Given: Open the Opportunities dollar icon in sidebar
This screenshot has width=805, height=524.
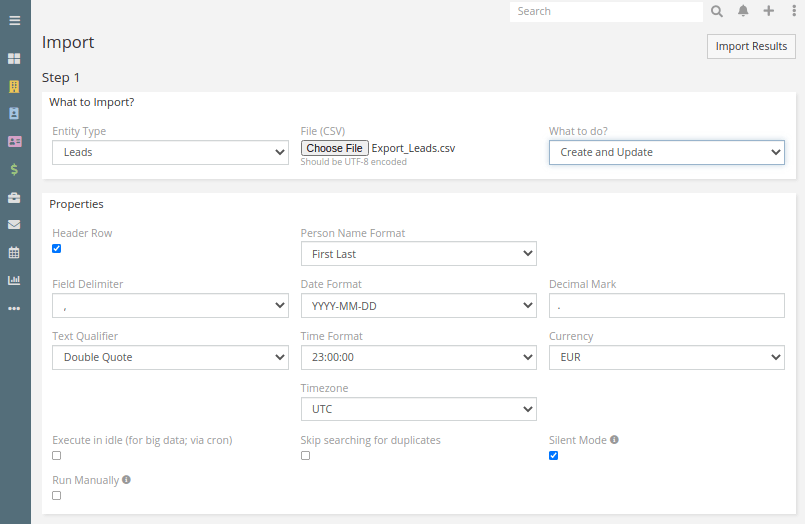Looking at the screenshot, I should 14,169.
